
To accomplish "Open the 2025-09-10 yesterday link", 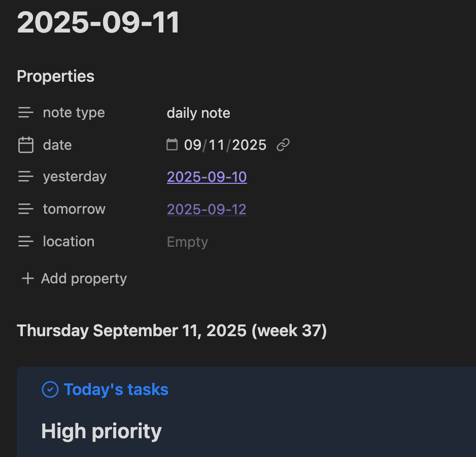I will coord(207,177).
